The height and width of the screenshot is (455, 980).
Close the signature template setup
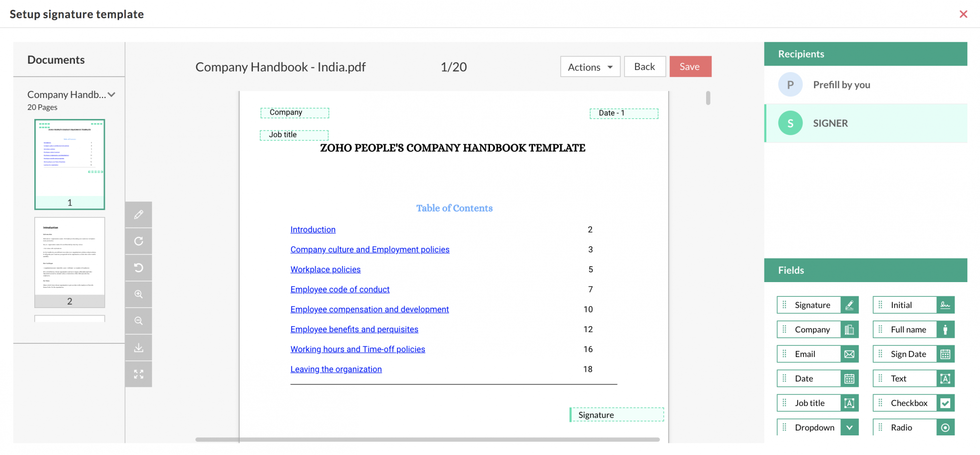pos(963,14)
